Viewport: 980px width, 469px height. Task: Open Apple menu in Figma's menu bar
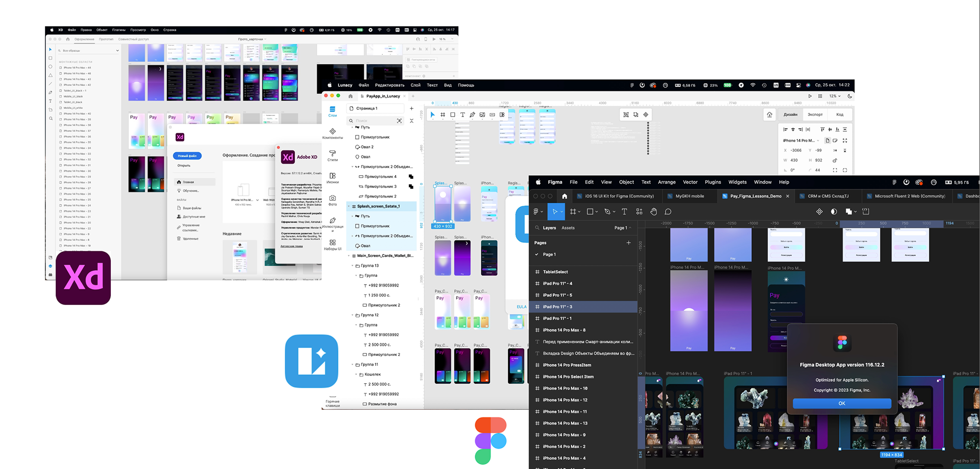pyautogui.click(x=538, y=182)
